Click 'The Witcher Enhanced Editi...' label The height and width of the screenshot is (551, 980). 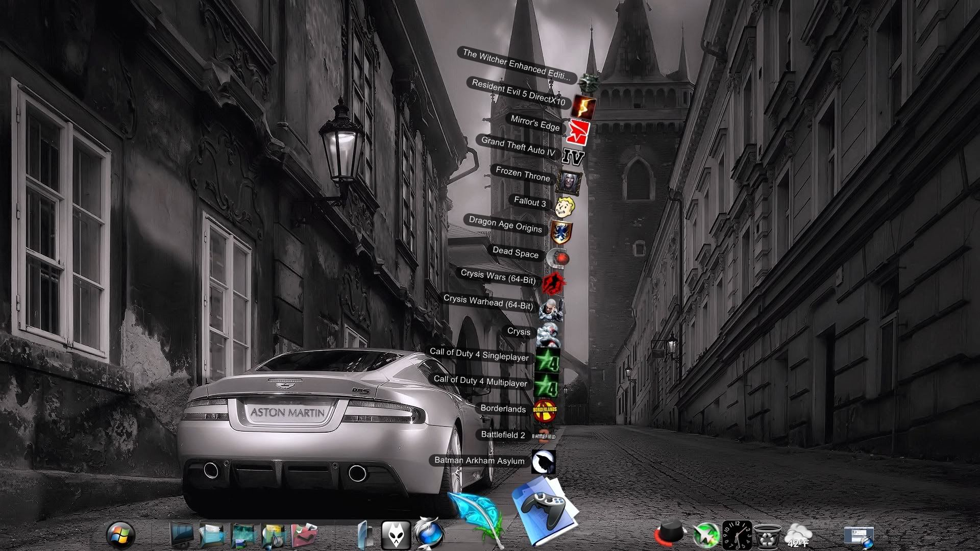click(517, 65)
